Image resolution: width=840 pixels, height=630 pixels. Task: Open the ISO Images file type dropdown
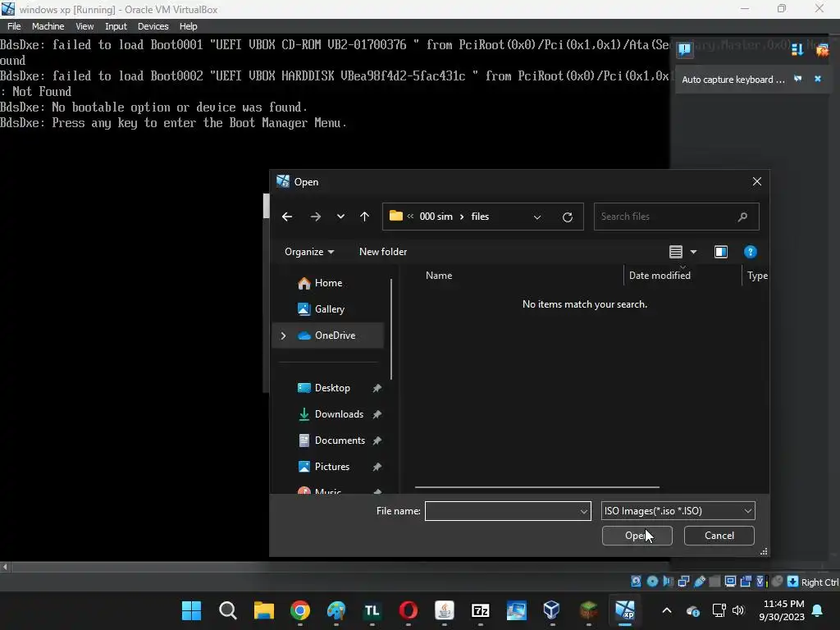[x=678, y=511]
